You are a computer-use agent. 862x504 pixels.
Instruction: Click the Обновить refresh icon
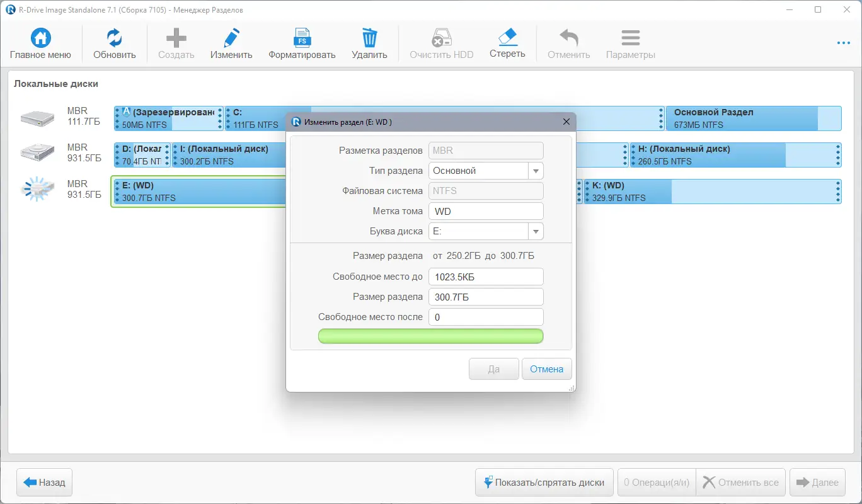tap(115, 38)
